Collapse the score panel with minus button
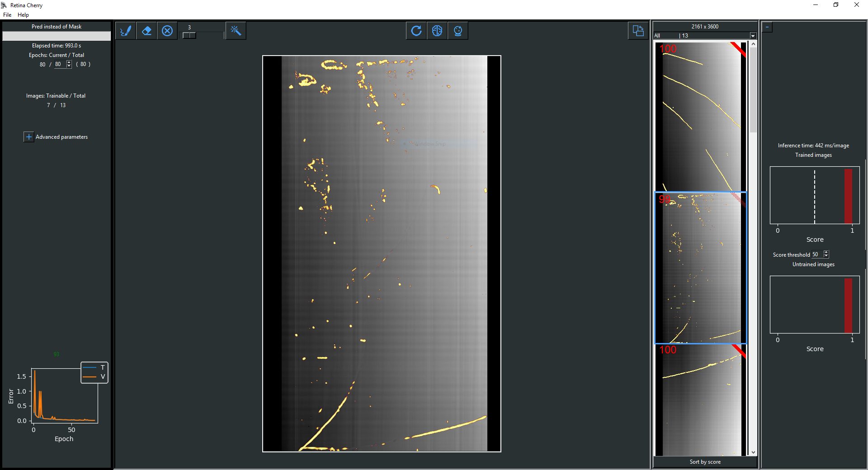868x470 pixels. pos(767,27)
